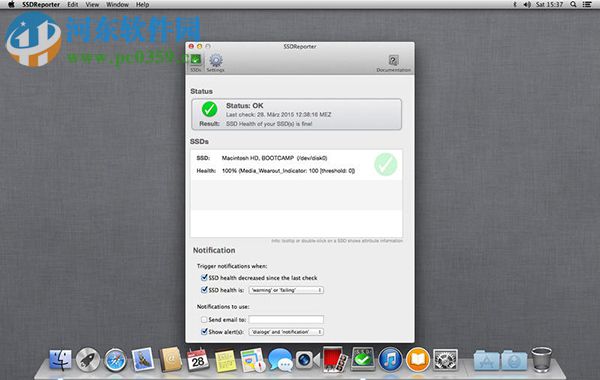600x380 pixels.
Task: Click the faded green checkmark in SSD row
Action: pyautogui.click(x=385, y=164)
